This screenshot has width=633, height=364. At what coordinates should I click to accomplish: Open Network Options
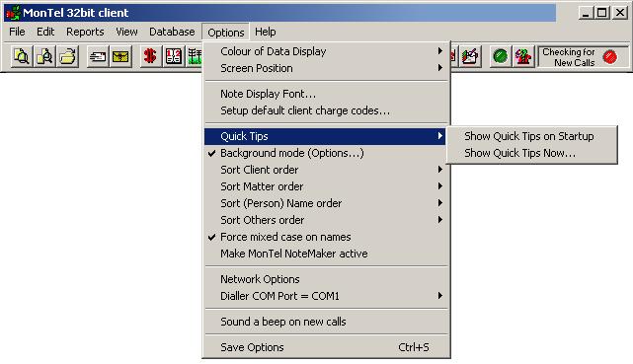325,279
